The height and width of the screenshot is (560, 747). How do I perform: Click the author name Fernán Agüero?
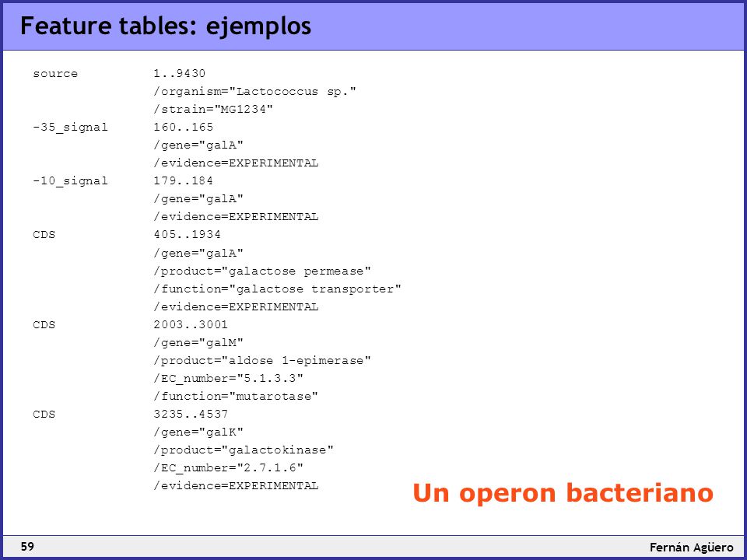[x=691, y=547]
